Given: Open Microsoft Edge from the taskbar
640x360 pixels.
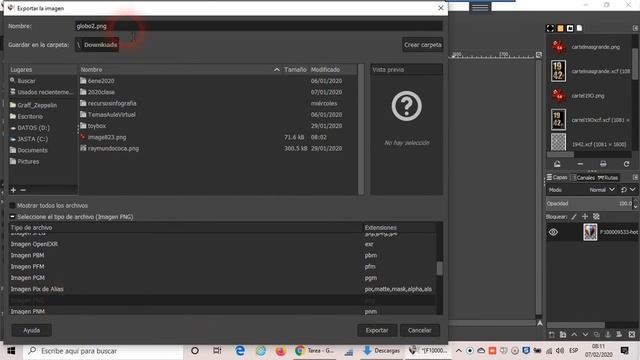Looking at the screenshot, I should click(240, 351).
